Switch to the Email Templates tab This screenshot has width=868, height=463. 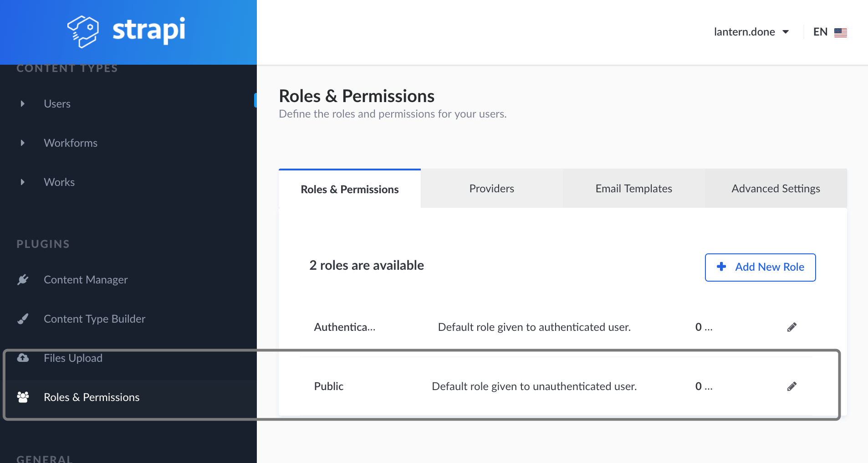coord(633,189)
